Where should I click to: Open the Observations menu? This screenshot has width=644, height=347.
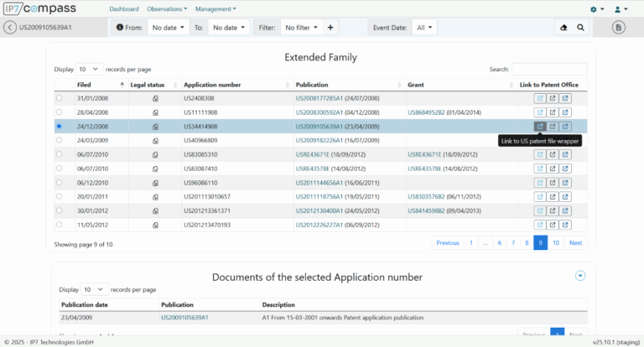coord(167,9)
